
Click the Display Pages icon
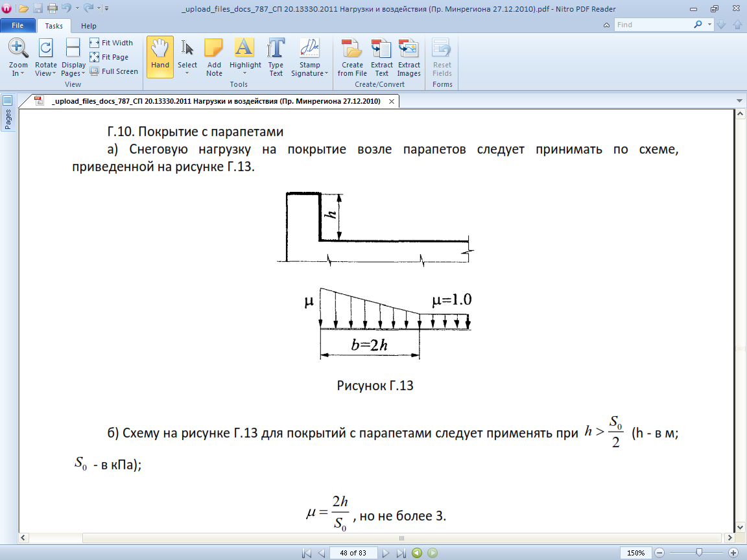click(73, 48)
